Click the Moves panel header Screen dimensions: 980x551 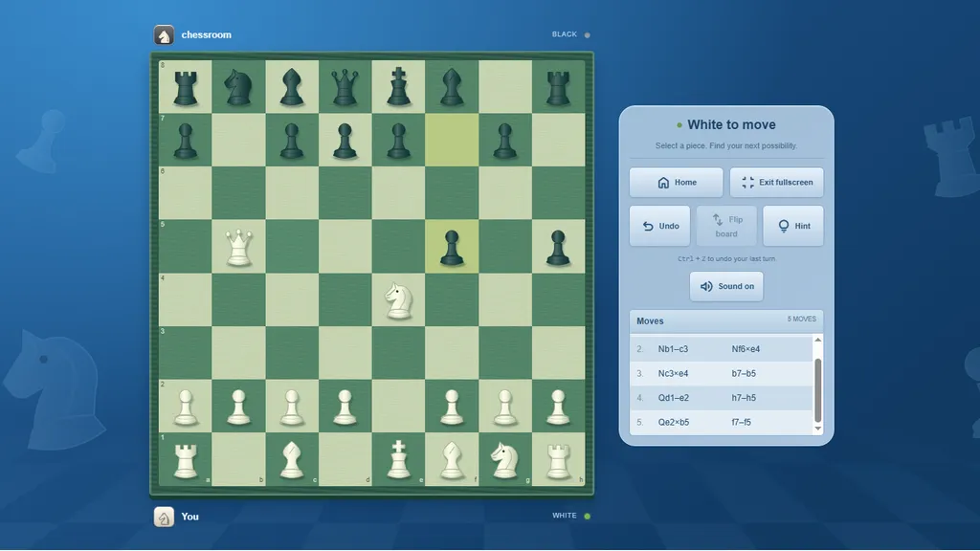[726, 321]
